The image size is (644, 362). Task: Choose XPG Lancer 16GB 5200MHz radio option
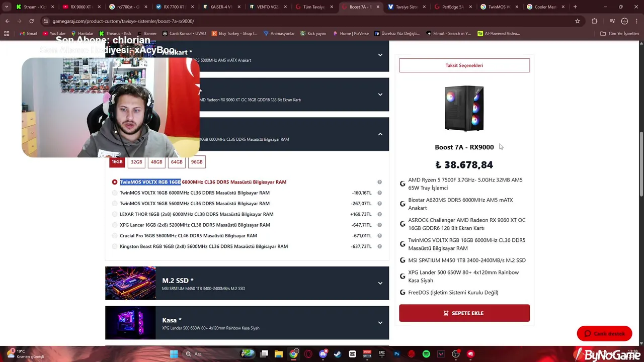tap(115, 225)
